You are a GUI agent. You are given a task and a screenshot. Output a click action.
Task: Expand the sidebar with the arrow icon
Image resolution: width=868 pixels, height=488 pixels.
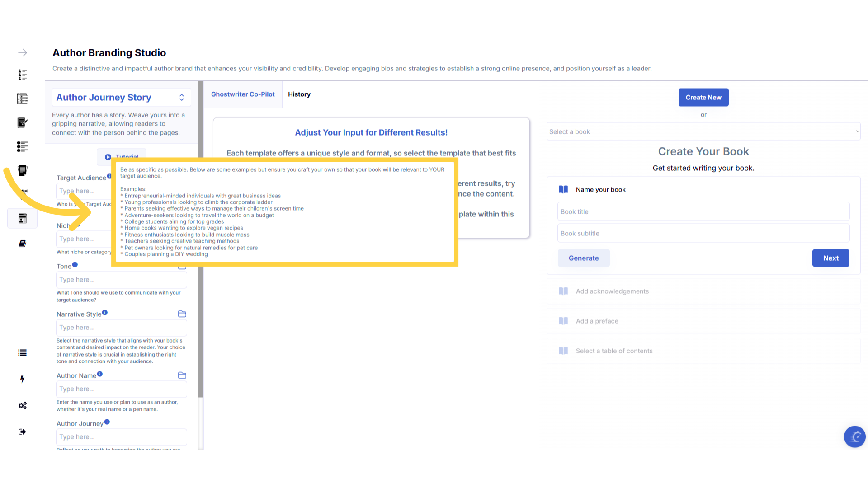point(23,53)
